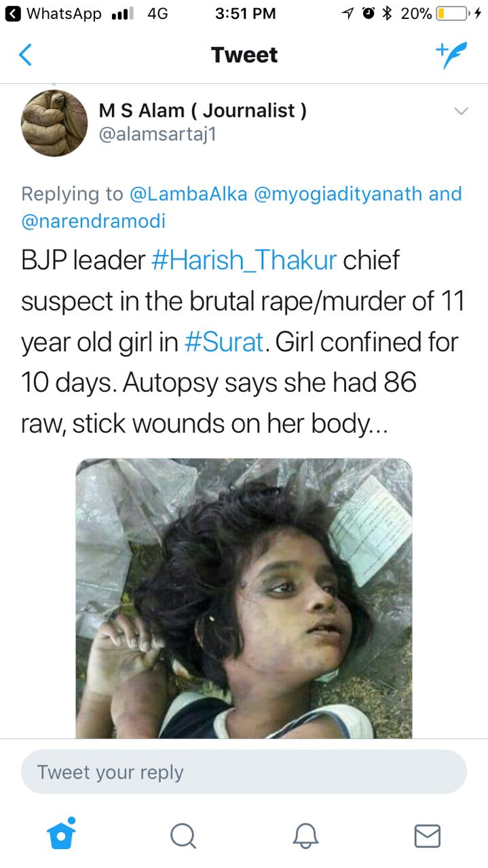Image resolution: width=488 pixels, height=868 pixels.
Task: Expand the tweet options chevron menu
Action: click(x=461, y=111)
